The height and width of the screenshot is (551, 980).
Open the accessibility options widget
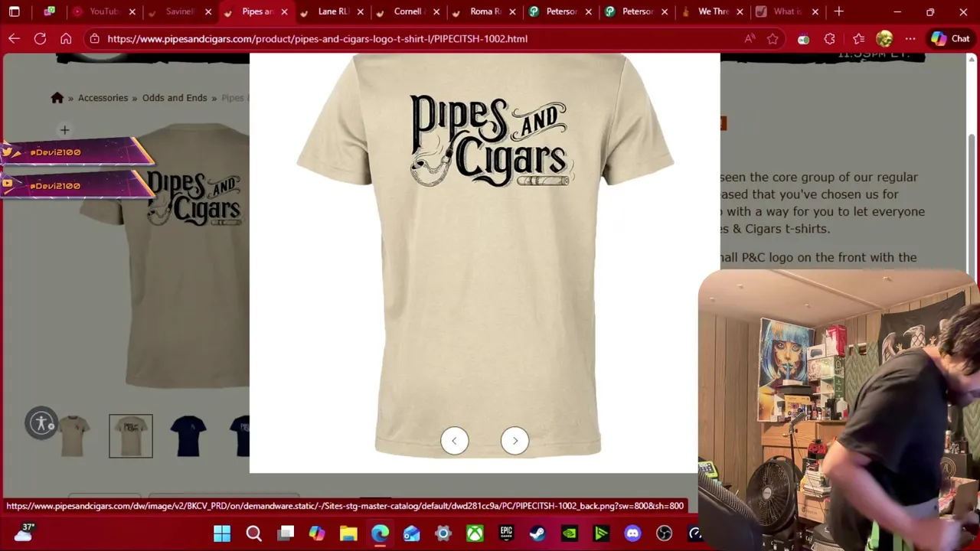click(x=42, y=423)
